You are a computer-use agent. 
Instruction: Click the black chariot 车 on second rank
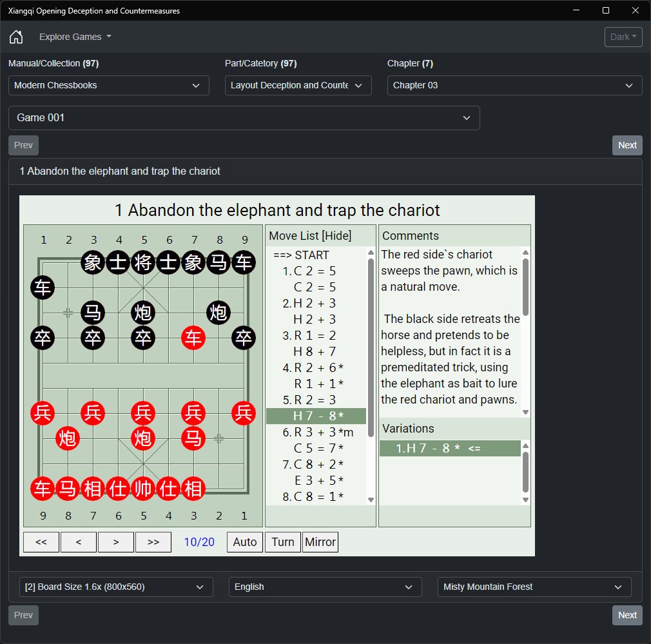click(43, 288)
